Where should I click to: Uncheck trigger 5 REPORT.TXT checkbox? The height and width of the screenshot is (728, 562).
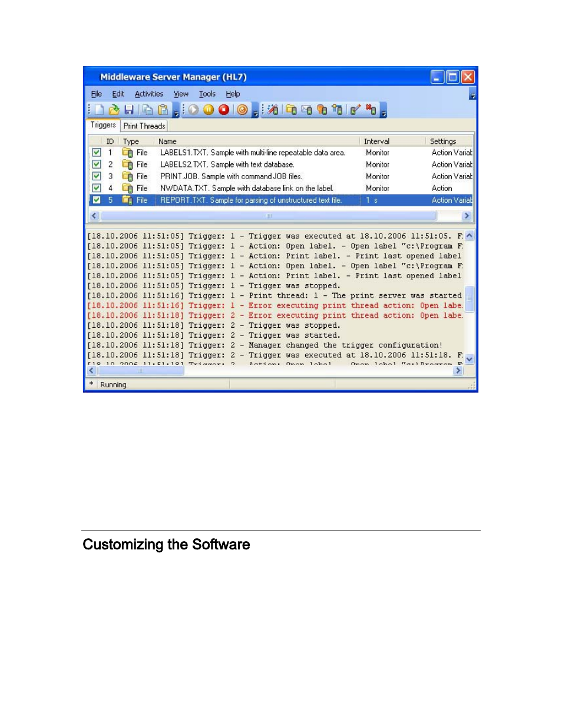[97, 200]
